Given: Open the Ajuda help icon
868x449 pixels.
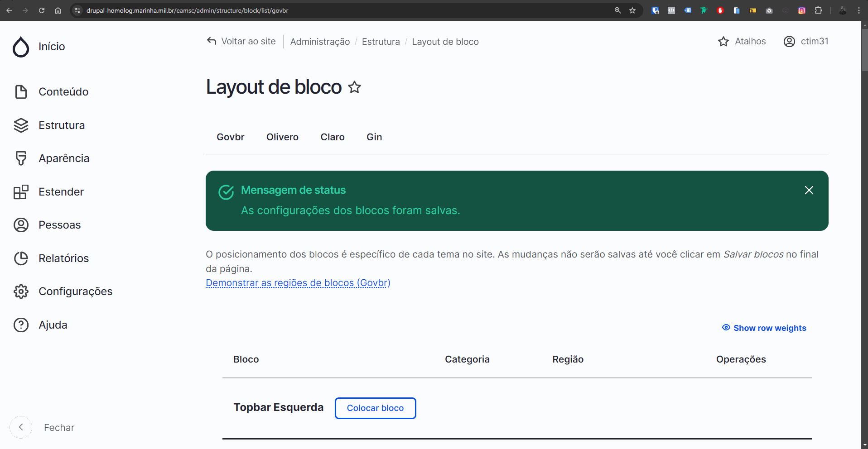Looking at the screenshot, I should (x=21, y=325).
